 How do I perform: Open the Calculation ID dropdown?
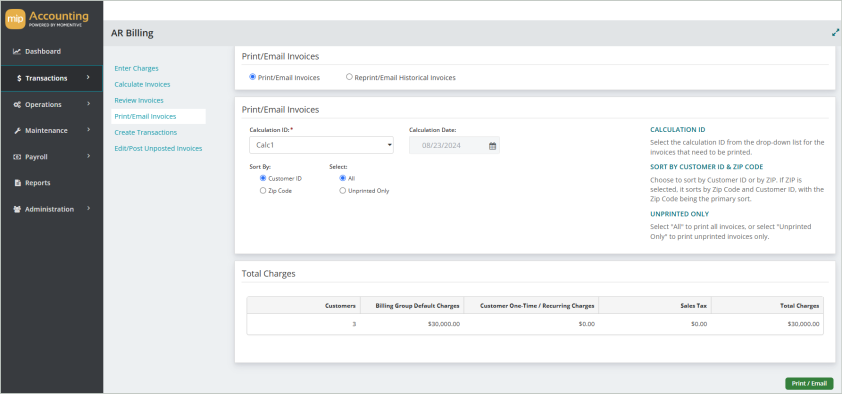point(321,145)
